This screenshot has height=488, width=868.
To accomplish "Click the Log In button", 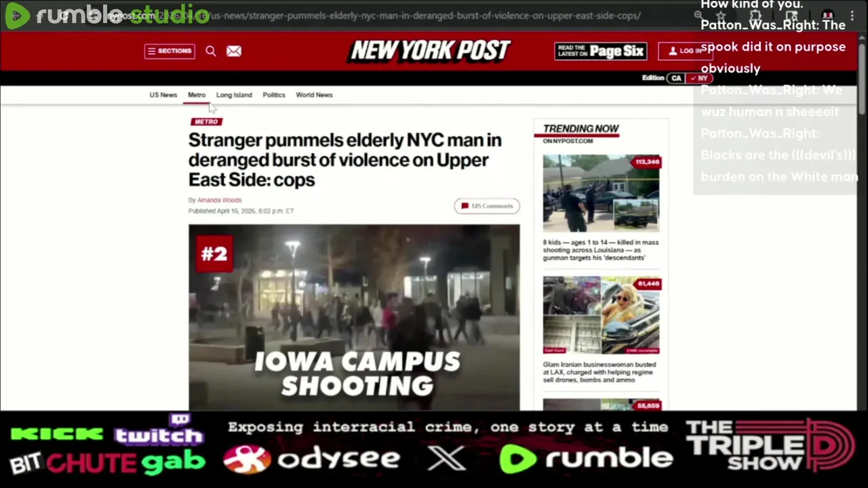I will pyautogui.click(x=686, y=51).
